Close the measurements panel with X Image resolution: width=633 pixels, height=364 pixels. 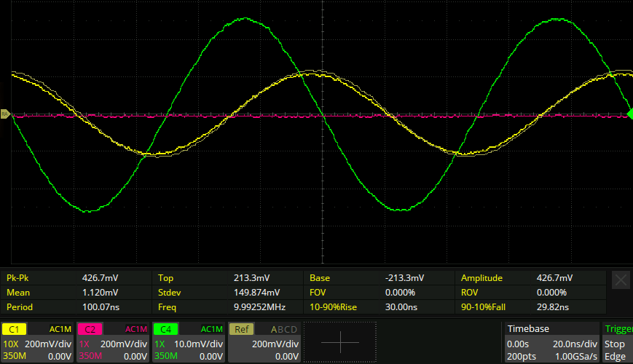621,280
